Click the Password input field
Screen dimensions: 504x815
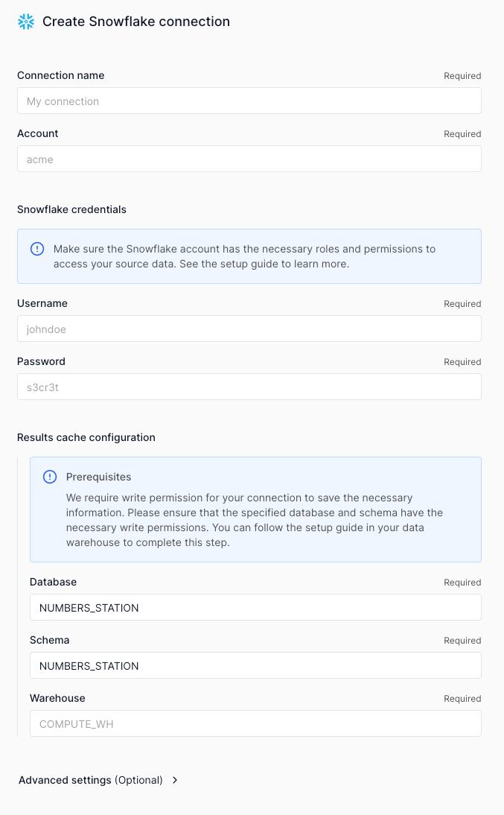(x=249, y=387)
